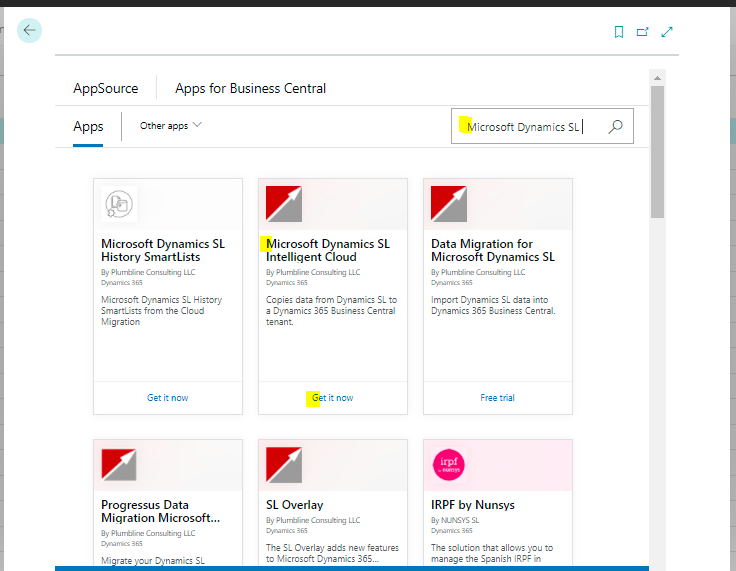Click Progressus Data Migration logo
Screen dimensions: 736x571
point(119,465)
